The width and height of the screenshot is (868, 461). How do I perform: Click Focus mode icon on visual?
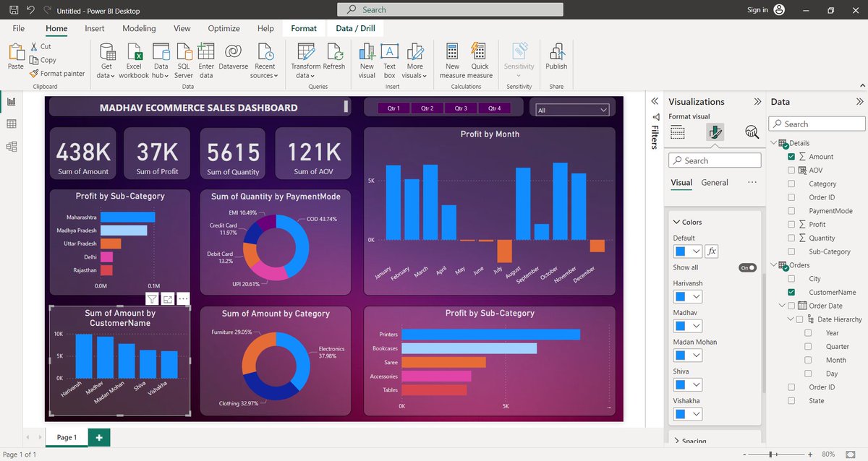(168, 298)
